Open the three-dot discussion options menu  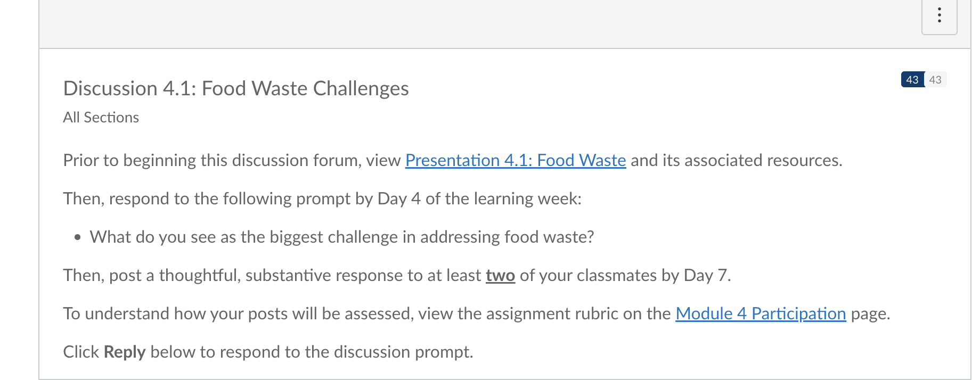point(939,15)
